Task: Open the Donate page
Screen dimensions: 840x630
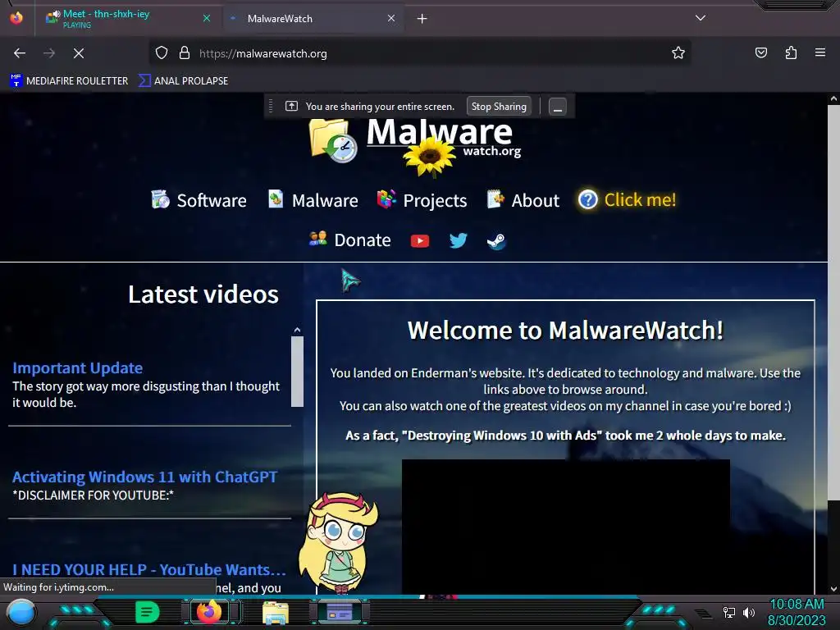Action: pyautogui.click(x=350, y=240)
